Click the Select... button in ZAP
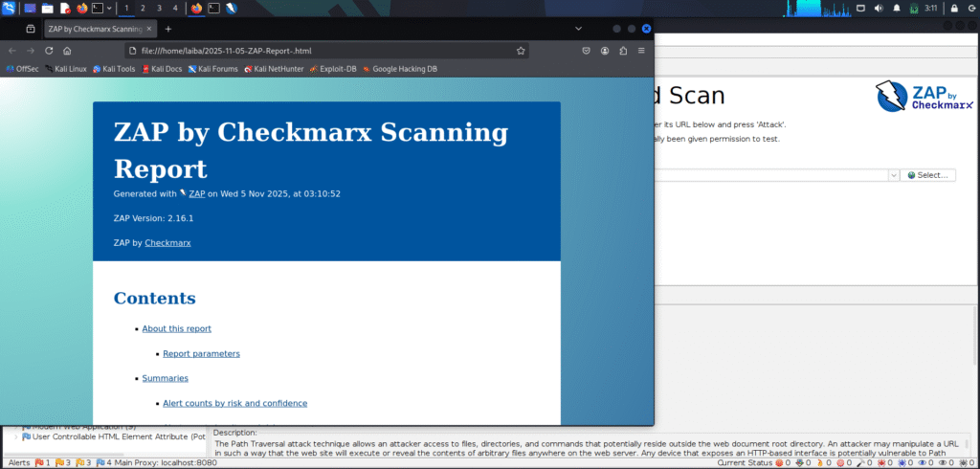The image size is (980, 469). pos(927,175)
